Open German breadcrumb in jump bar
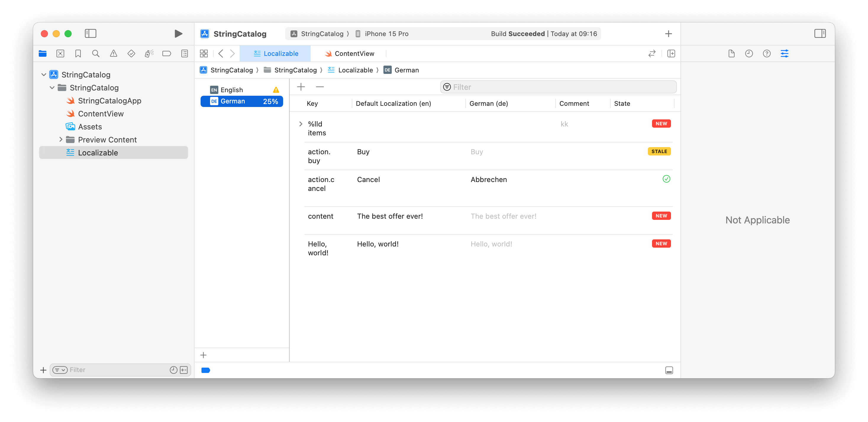The image size is (868, 422). [x=401, y=70]
